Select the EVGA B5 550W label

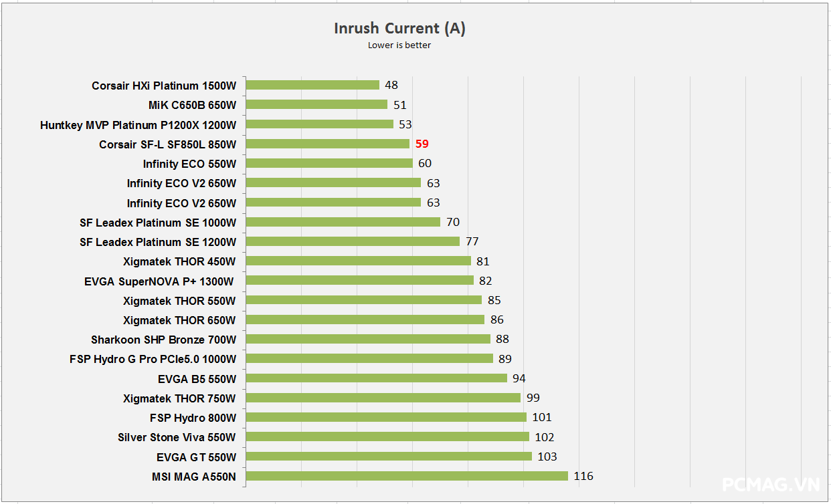pos(197,379)
